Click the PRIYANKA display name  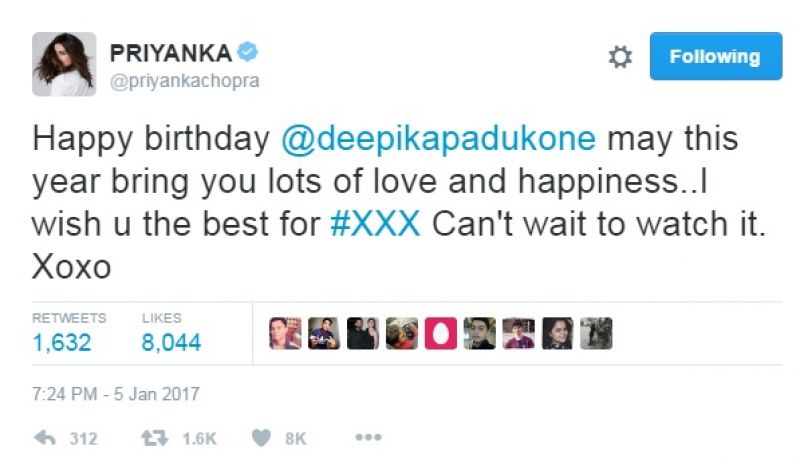pyautogui.click(x=171, y=53)
